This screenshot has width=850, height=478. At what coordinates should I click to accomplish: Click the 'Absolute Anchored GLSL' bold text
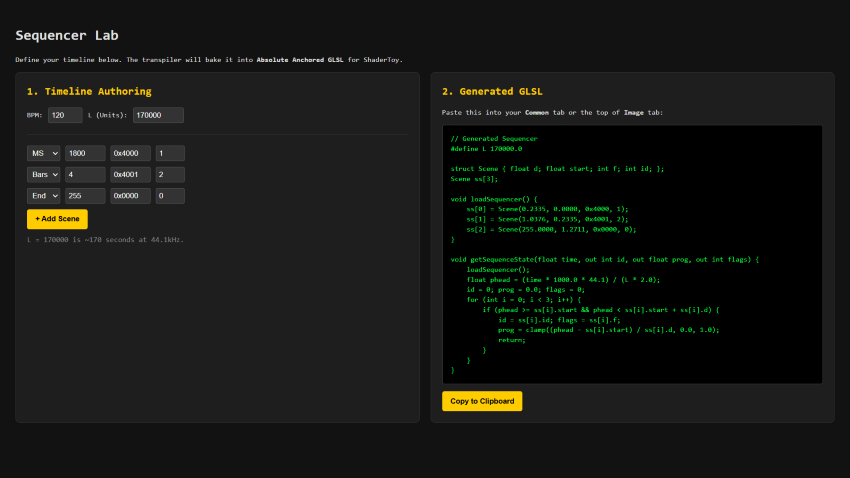pyautogui.click(x=300, y=60)
